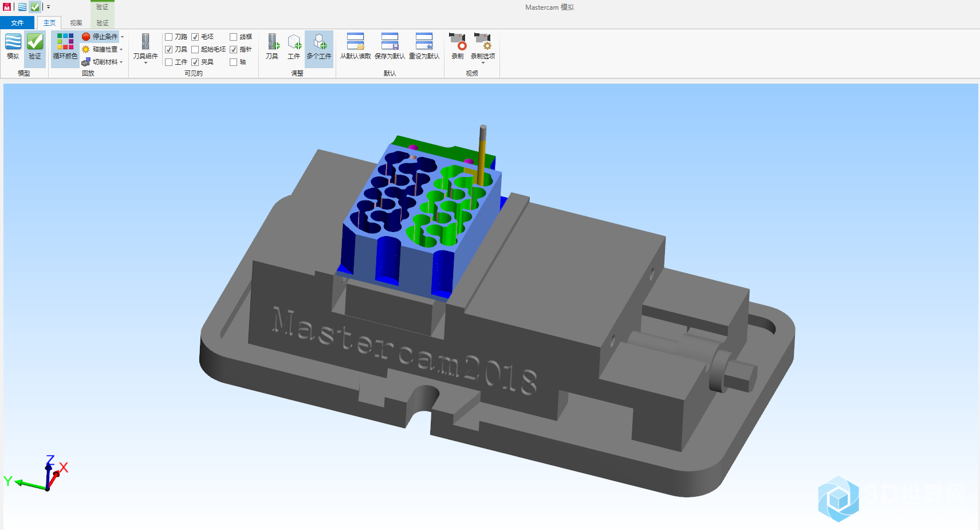Click the 回放 (Playback) group label
This screenshot has height=530, width=980.
coord(88,73)
